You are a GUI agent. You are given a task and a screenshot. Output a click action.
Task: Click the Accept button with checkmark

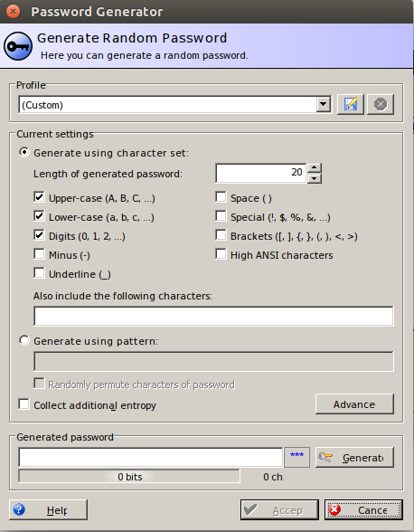coord(279,509)
